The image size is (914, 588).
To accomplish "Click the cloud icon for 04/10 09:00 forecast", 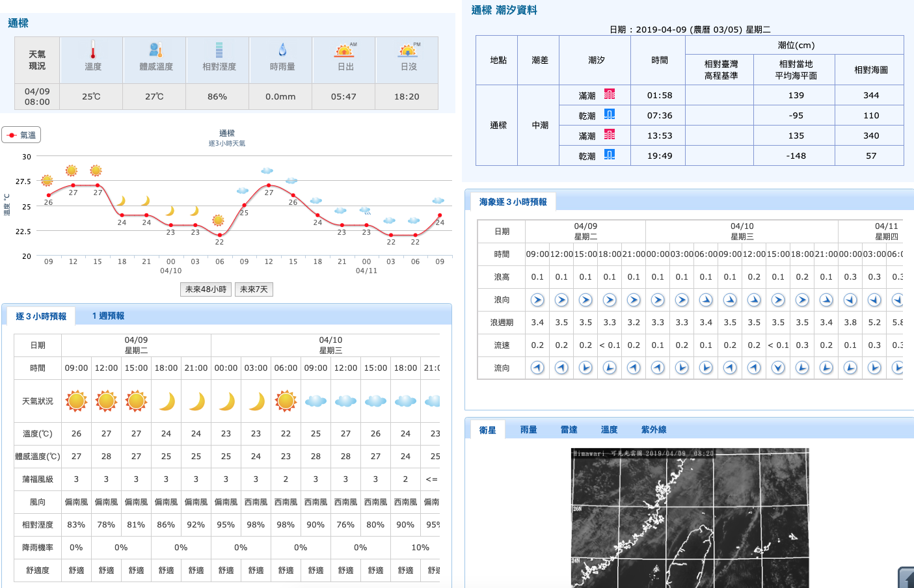I will click(x=316, y=401).
